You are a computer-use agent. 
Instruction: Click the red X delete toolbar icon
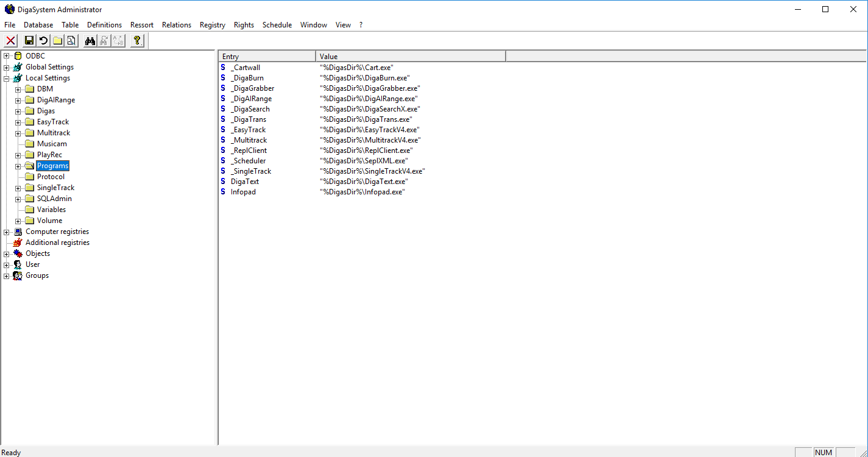tap(11, 41)
